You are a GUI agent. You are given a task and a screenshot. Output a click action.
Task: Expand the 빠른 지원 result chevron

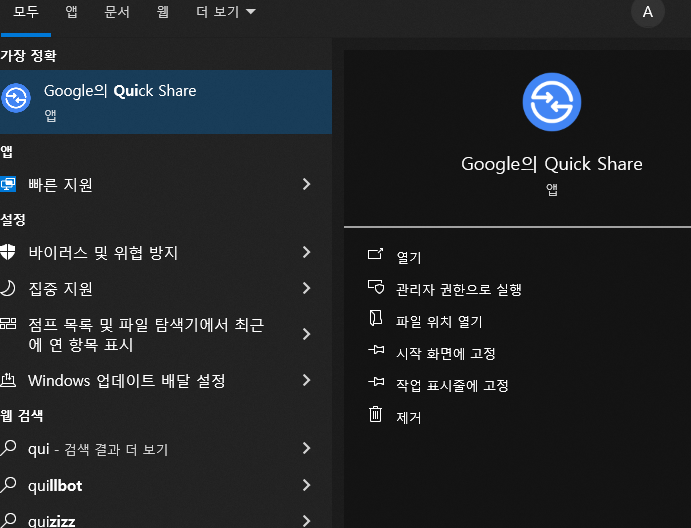coord(307,184)
